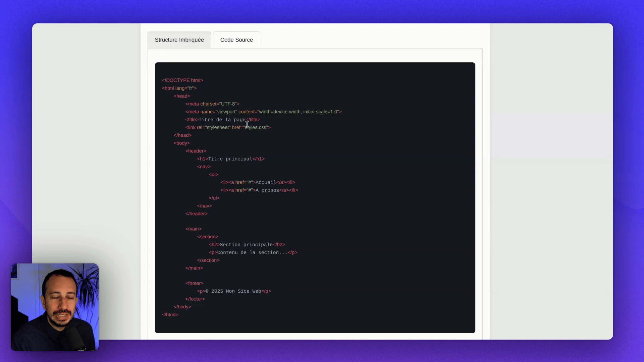Click the html lang="fr" opening tag

pos(179,88)
